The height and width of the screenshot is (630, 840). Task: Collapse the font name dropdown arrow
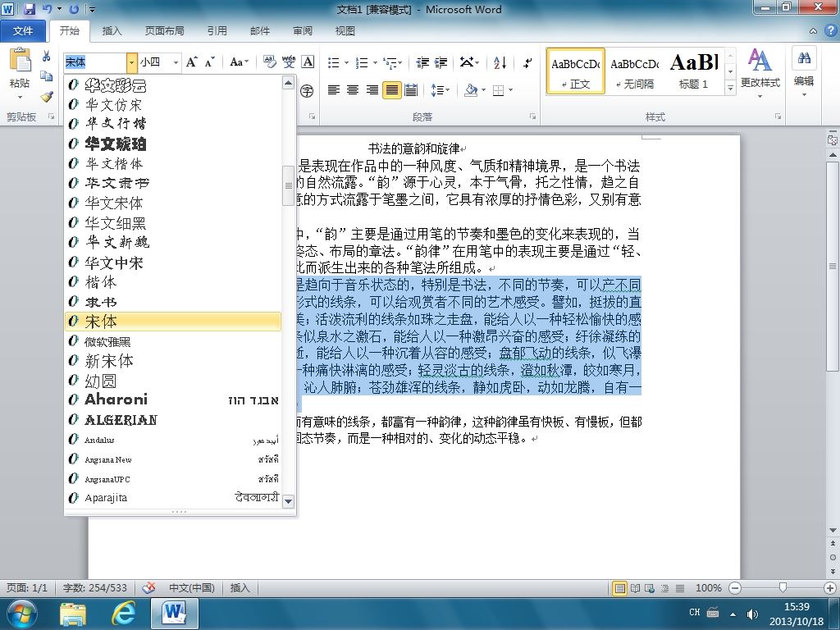(132, 62)
